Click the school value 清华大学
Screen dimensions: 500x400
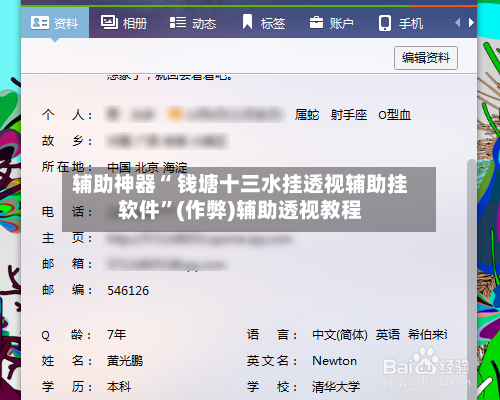[x=336, y=387]
